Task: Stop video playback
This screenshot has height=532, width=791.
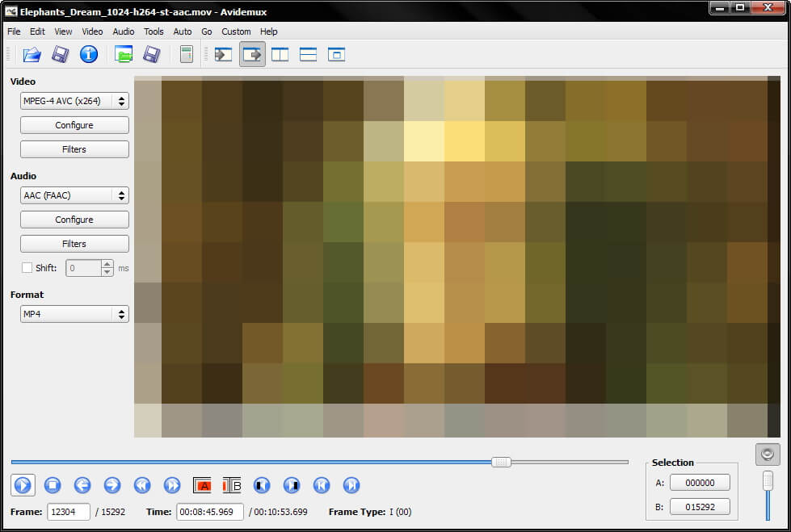Action: pyautogui.click(x=53, y=485)
